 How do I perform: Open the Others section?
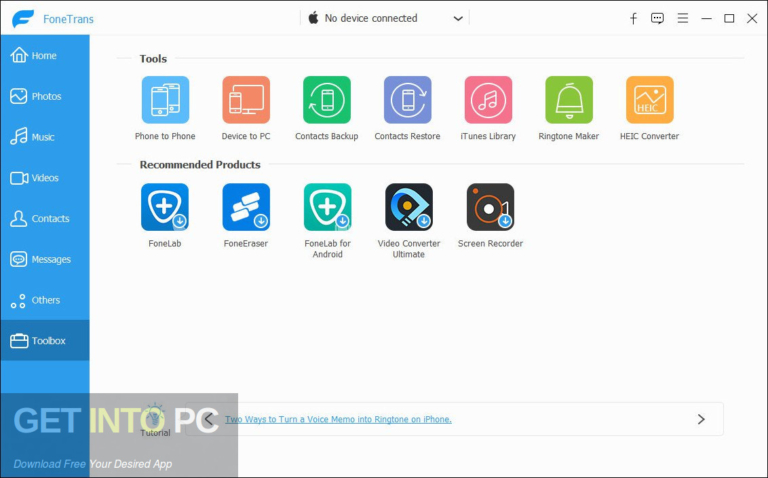45,300
